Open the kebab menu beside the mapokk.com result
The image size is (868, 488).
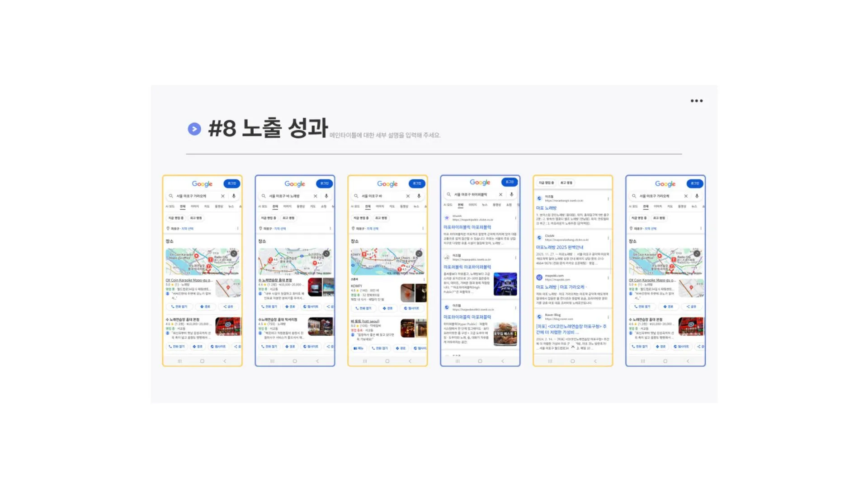coord(608,277)
